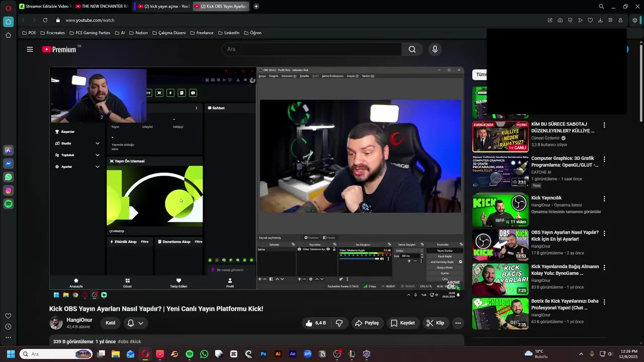Open the LinkedIn bookmark folder
The image size is (644, 362).
(x=228, y=33)
